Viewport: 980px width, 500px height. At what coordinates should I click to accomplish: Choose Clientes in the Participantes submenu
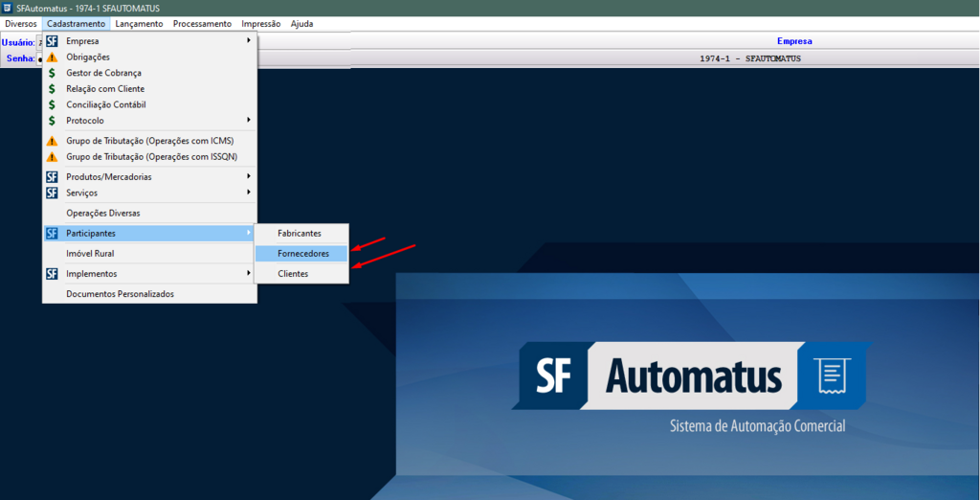click(293, 274)
